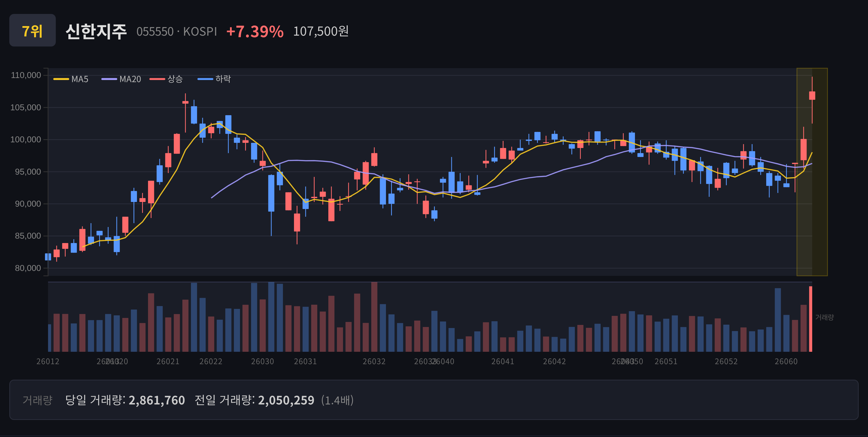Click the 7위 rank badge
868x437 pixels.
pyautogui.click(x=32, y=30)
